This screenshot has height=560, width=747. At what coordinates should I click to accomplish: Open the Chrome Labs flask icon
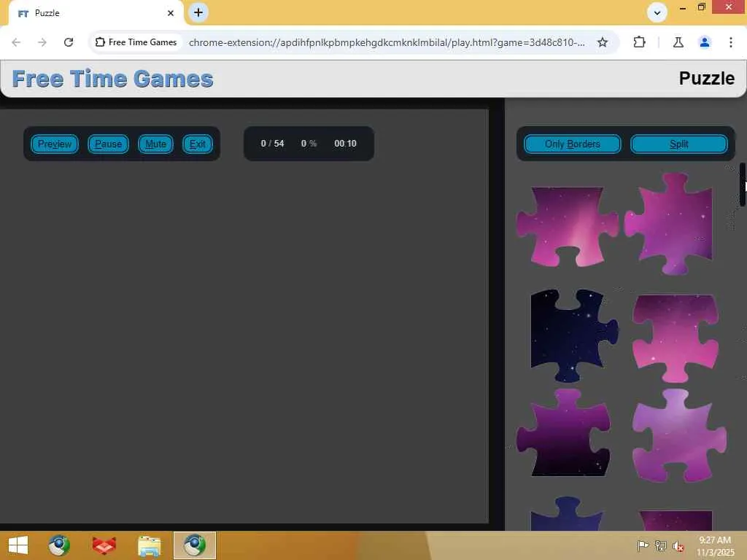coord(678,42)
